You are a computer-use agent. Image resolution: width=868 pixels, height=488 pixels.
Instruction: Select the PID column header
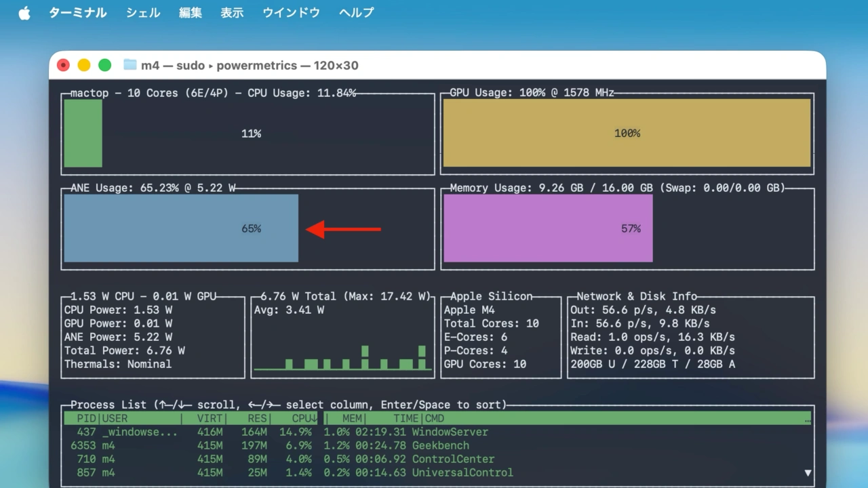tap(86, 419)
